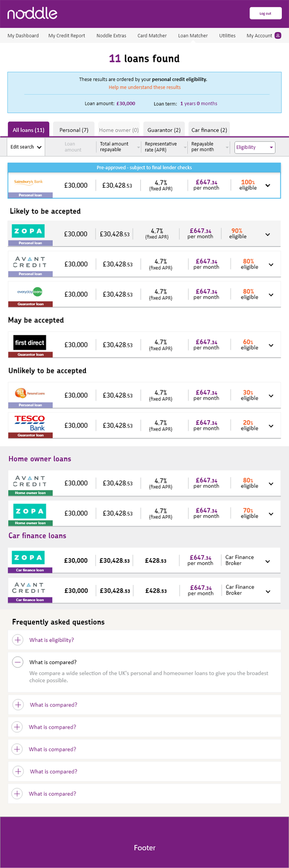This screenshot has height=868, width=289.
Task: Open the Edit search dropdown
Action: [26, 147]
